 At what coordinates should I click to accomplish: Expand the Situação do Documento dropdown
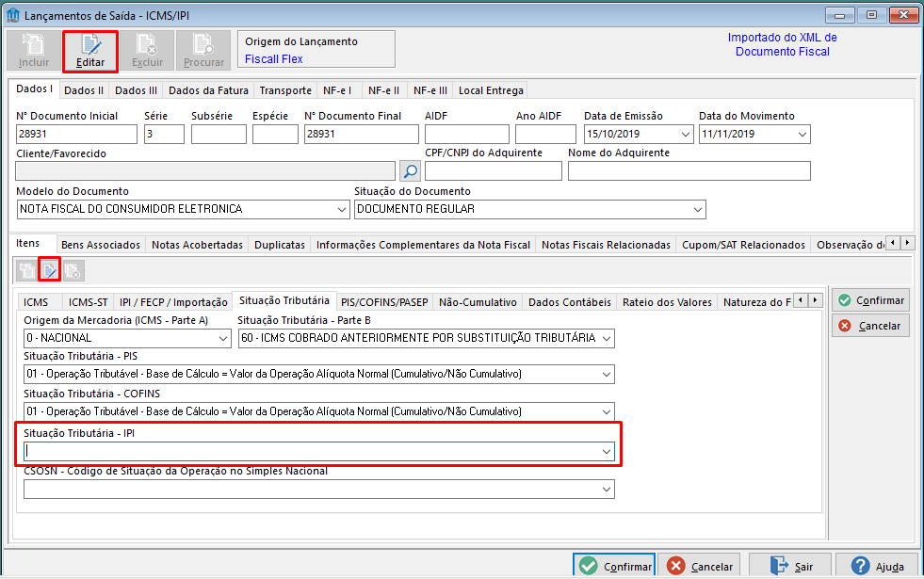click(698, 210)
